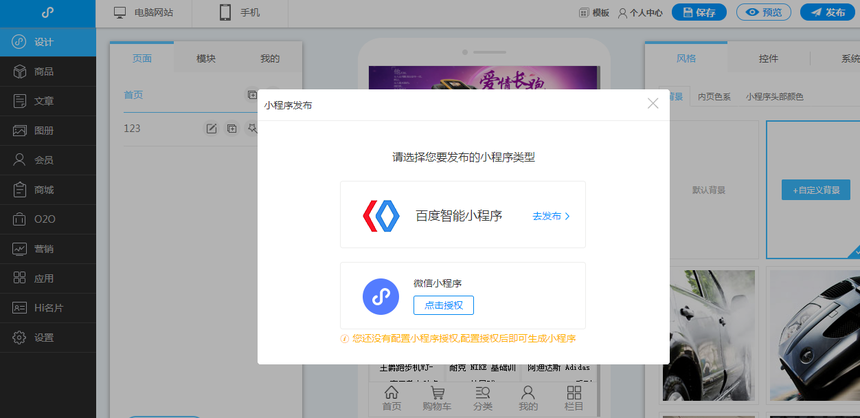Click the edit icon for page 123
This screenshot has width=860, height=418.
(x=211, y=128)
